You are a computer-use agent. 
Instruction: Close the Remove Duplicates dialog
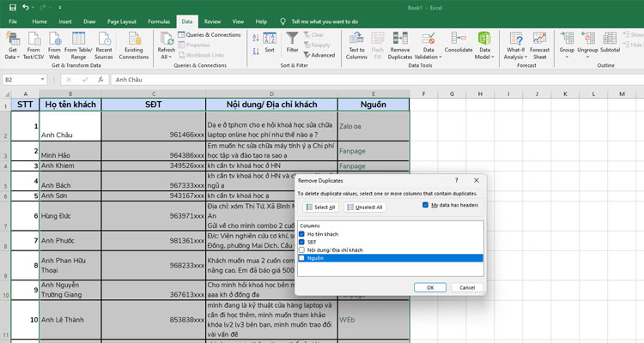coord(476,180)
